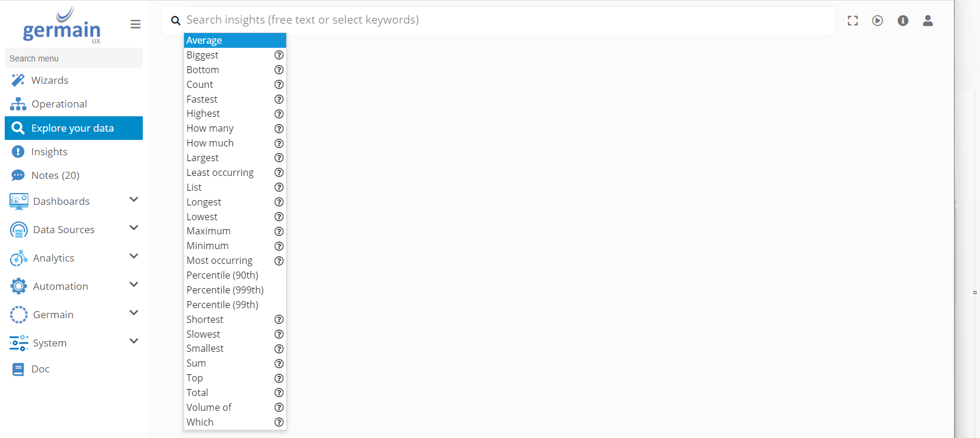This screenshot has height=438, width=980.
Task: Expand the Data Sources section
Action: [x=134, y=228]
